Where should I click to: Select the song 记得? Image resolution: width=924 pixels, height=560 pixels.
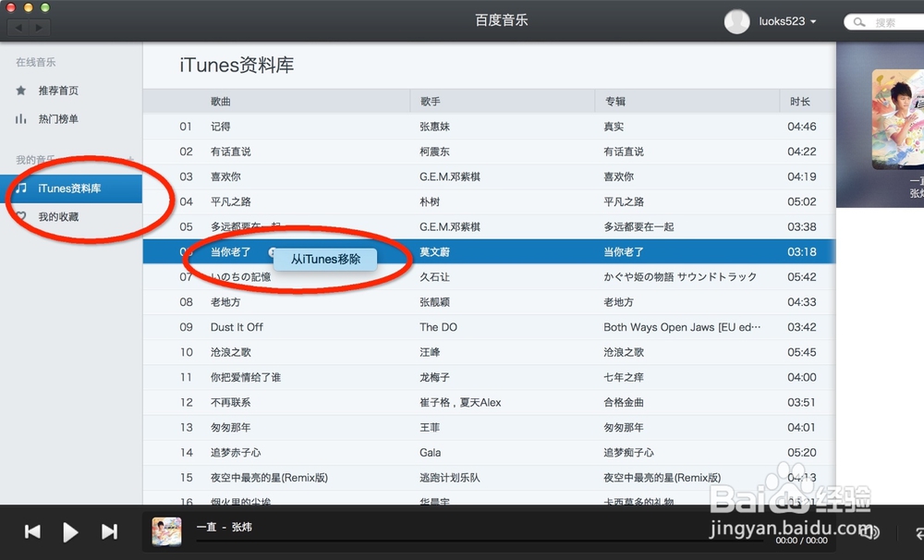(x=221, y=127)
